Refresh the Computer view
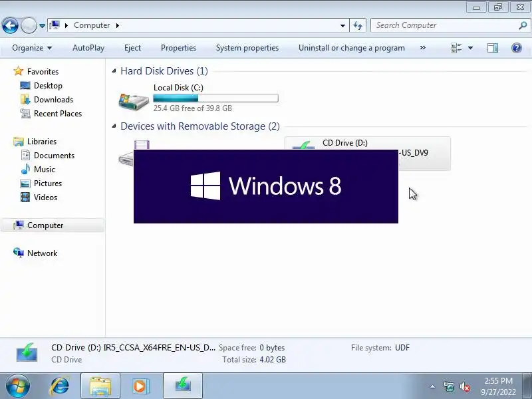 [x=358, y=25]
